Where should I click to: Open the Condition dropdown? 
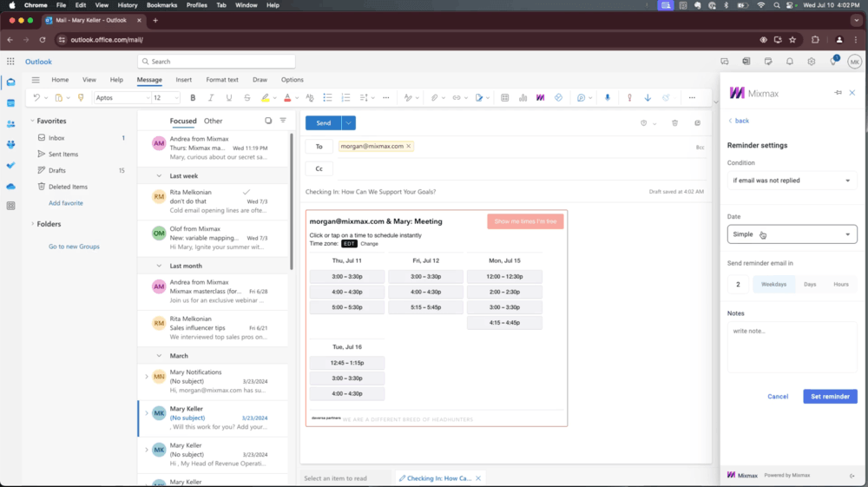click(792, 181)
